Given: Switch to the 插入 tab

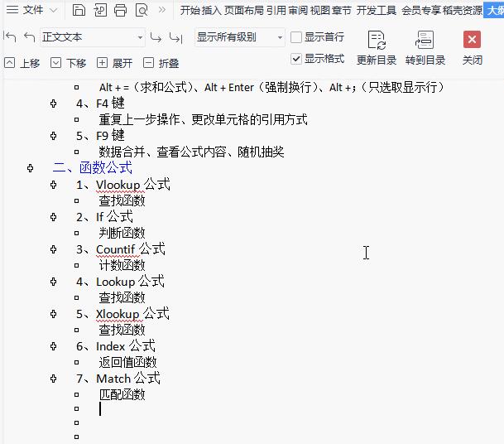Looking at the screenshot, I should coord(211,10).
